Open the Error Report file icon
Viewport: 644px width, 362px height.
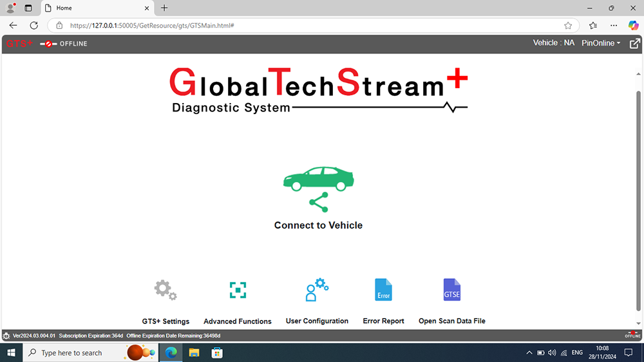coord(383,290)
